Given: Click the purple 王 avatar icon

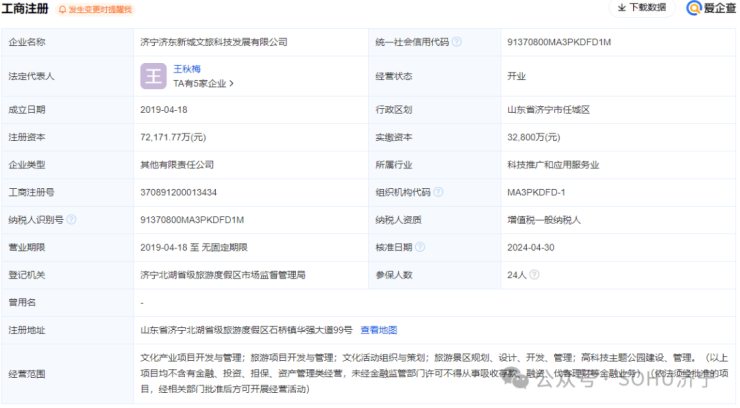Looking at the screenshot, I should tap(153, 76).
